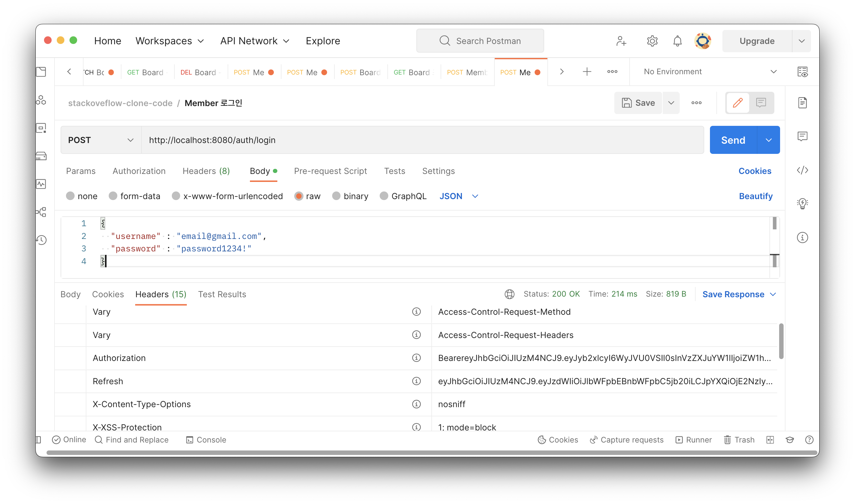Open the response Cookies tab
Screen dimensions: 855x504
(x=108, y=294)
